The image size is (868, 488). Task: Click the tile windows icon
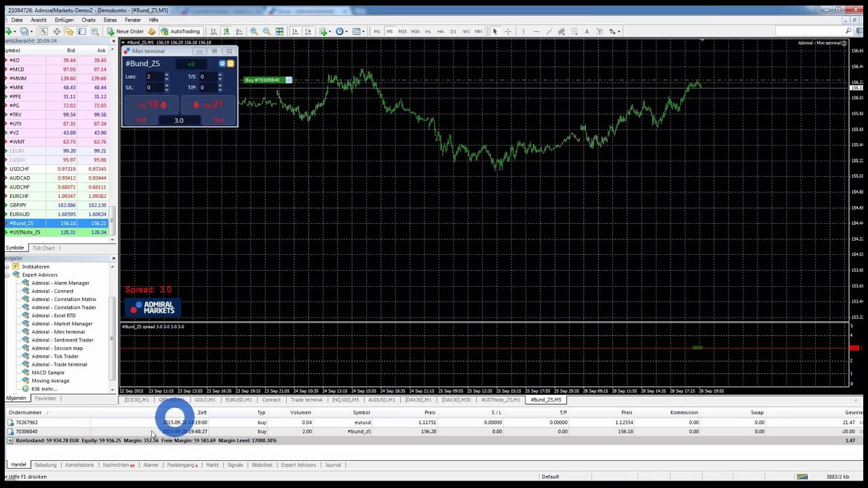[279, 31]
